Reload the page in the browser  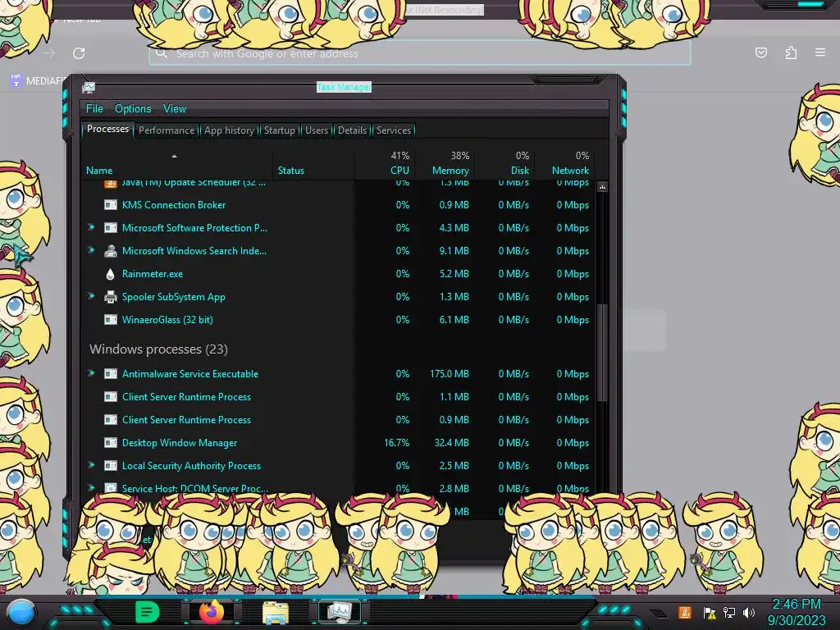point(79,53)
